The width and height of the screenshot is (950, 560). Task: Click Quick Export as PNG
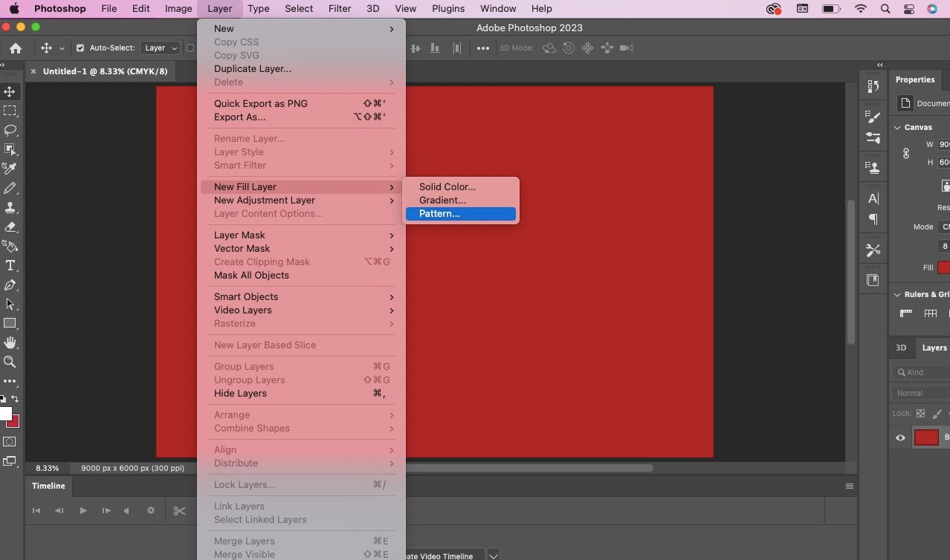(x=260, y=103)
